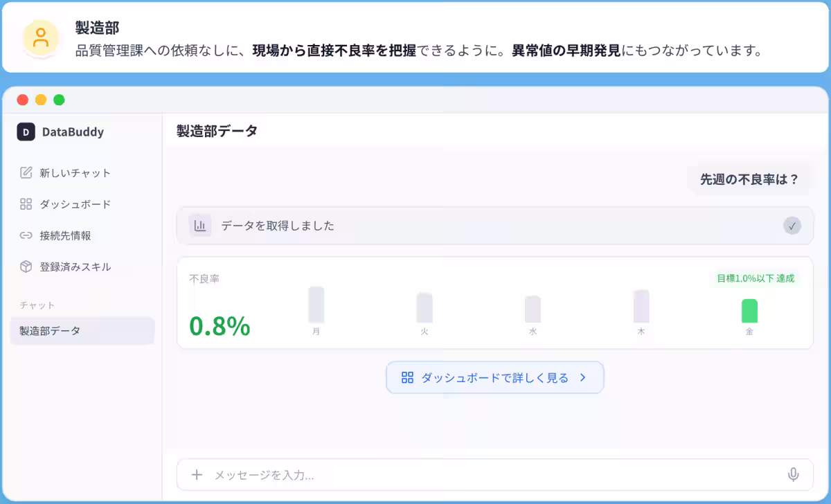Click ダッシュボードで詳しく見る
Screen dimensions: 831x504
pyautogui.click(x=495, y=377)
